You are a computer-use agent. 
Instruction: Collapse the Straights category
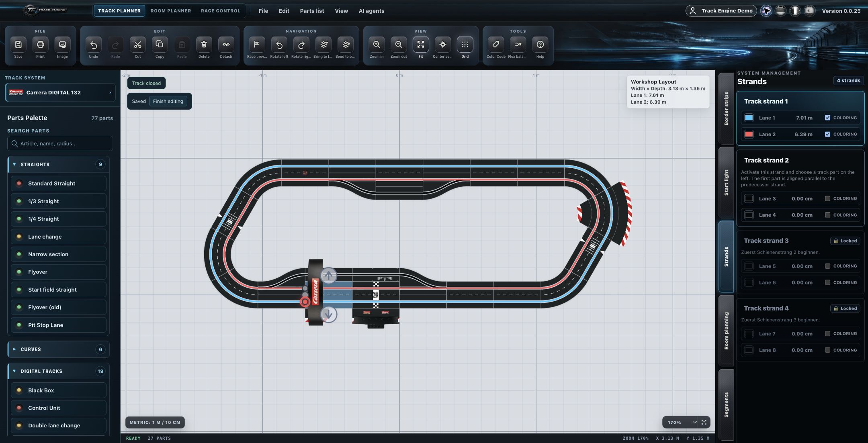(58, 164)
